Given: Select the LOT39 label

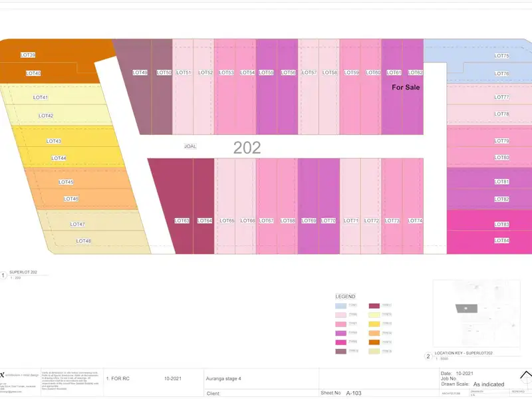Looking at the screenshot, I should (28, 55).
